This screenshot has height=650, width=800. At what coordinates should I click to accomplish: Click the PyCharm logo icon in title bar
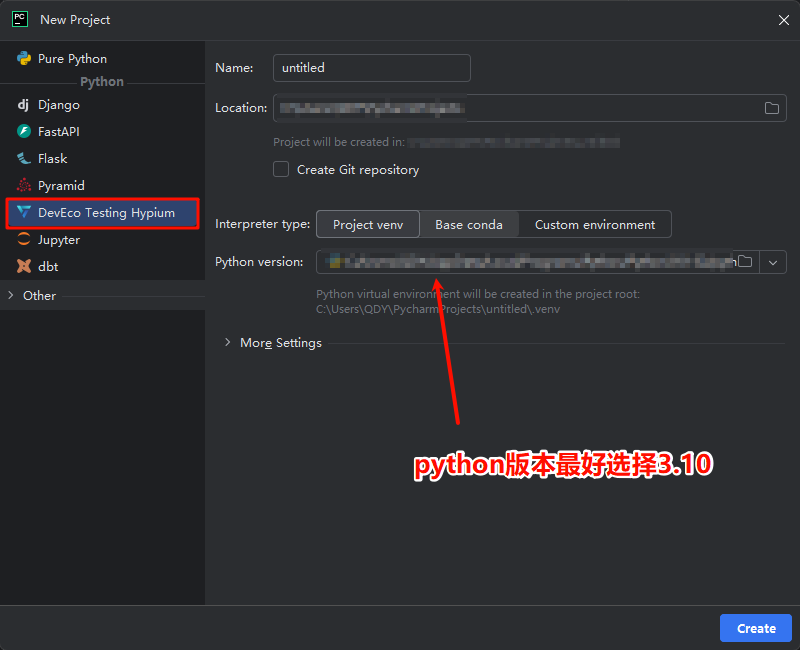[20, 19]
